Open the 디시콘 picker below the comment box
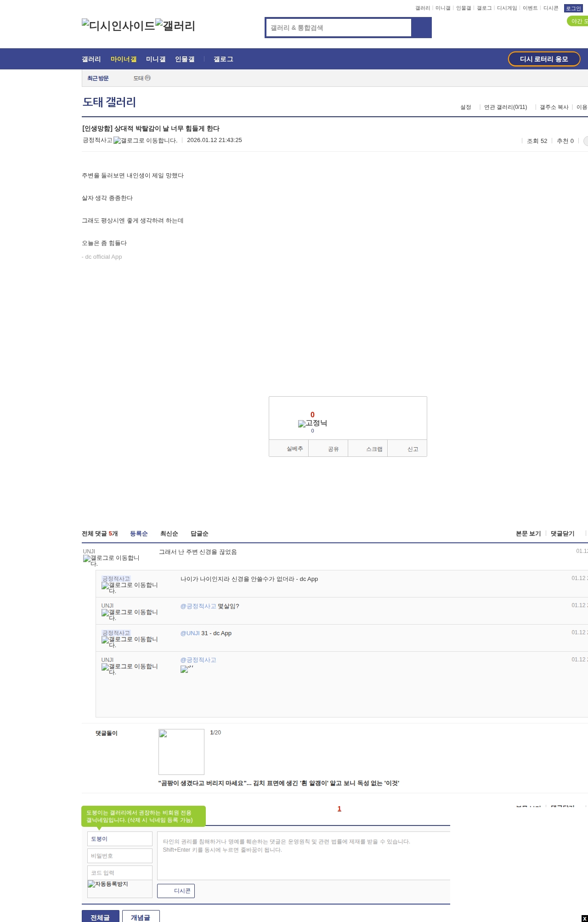The width and height of the screenshot is (588, 922). 176,891
